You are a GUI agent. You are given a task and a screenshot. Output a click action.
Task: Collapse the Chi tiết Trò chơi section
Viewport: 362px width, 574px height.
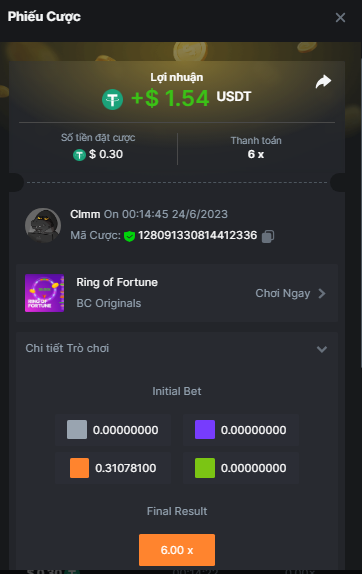click(322, 349)
